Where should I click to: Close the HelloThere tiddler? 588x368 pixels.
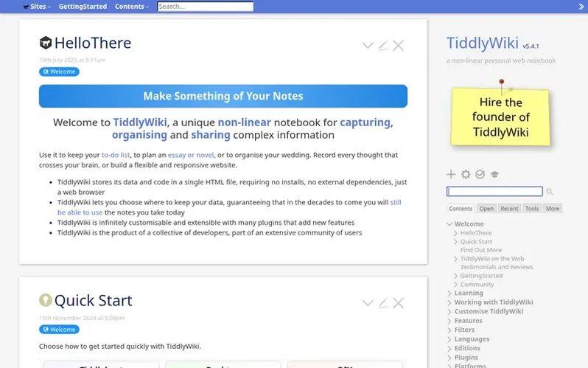398,46
